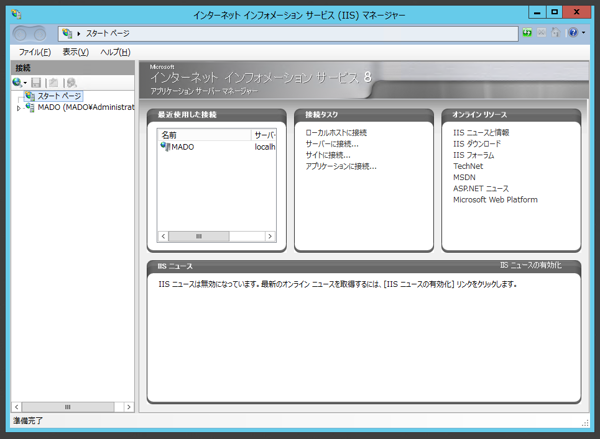Click the MADO server icon in tree
Viewport: 600px width, 439px height.
click(30, 107)
